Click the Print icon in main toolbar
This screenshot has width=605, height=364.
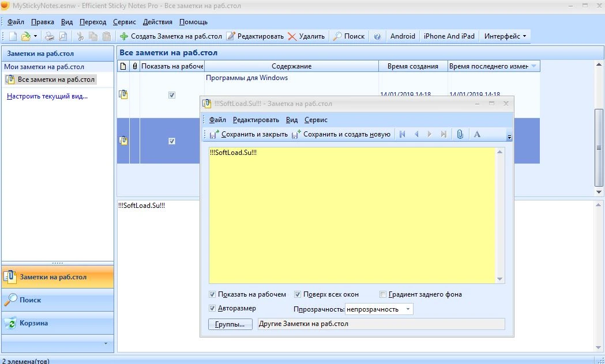[50, 36]
